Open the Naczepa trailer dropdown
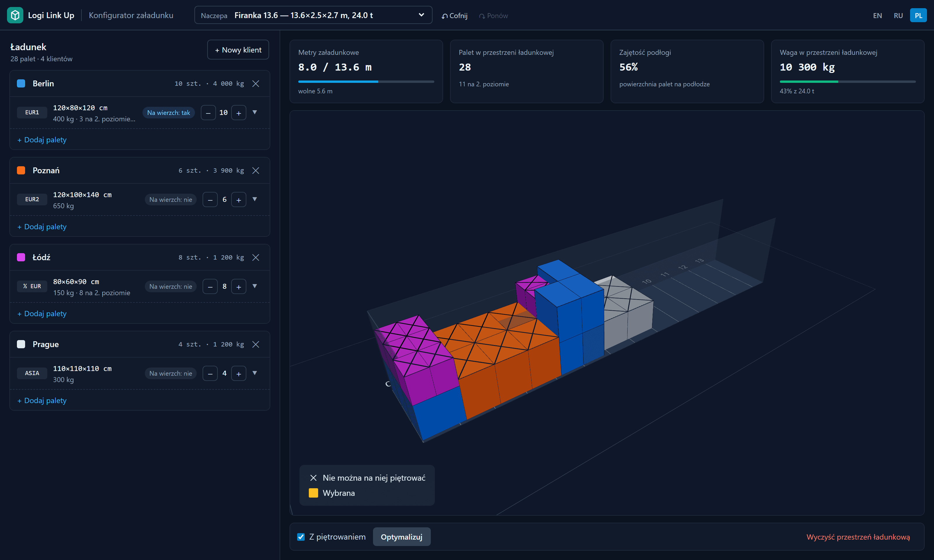Screen dimensions: 934x560 point(313,15)
